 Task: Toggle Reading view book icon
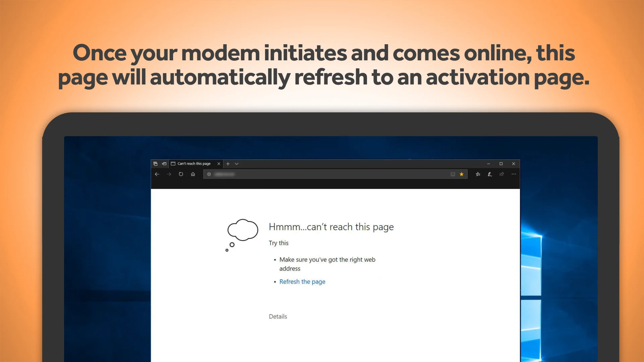(453, 174)
